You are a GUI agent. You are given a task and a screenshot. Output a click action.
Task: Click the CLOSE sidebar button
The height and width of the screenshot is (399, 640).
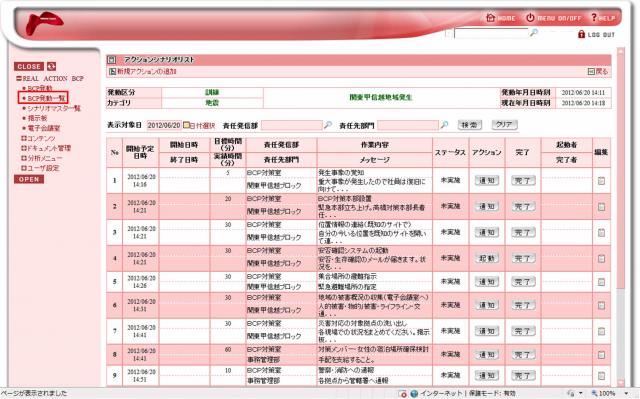point(29,66)
